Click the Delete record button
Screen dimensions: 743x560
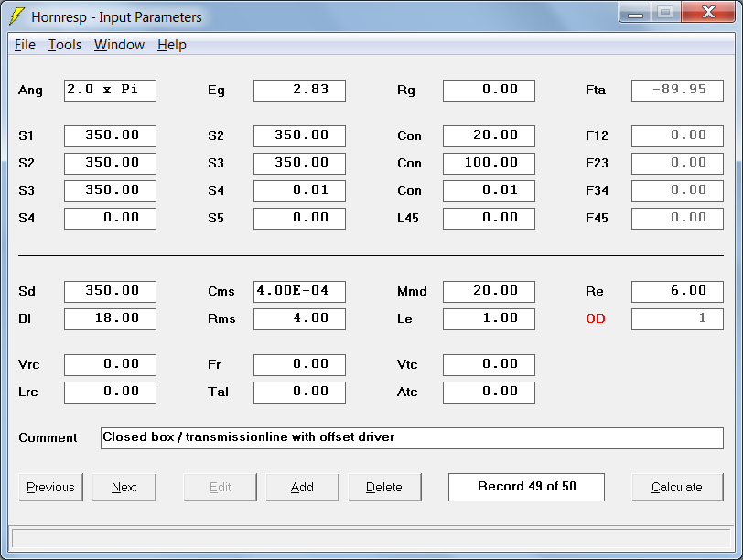(384, 487)
